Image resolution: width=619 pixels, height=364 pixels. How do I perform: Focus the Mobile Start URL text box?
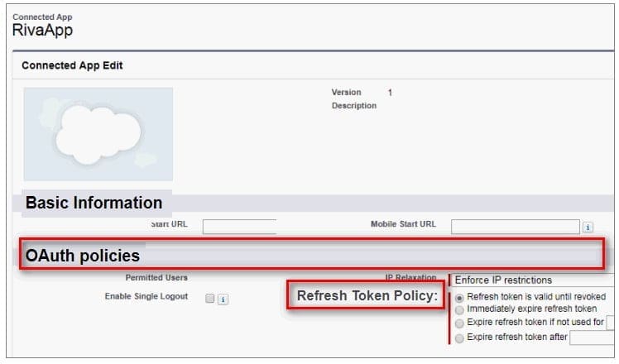pyautogui.click(x=515, y=226)
